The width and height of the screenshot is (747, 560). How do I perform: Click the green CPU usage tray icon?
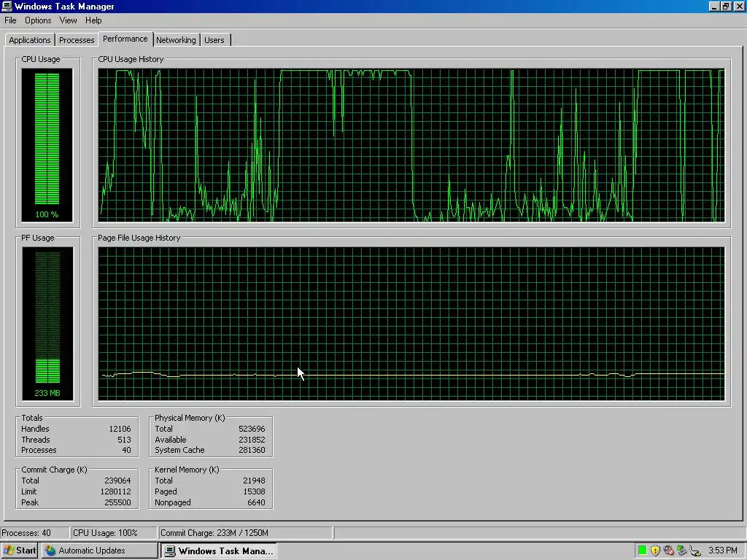click(x=642, y=551)
